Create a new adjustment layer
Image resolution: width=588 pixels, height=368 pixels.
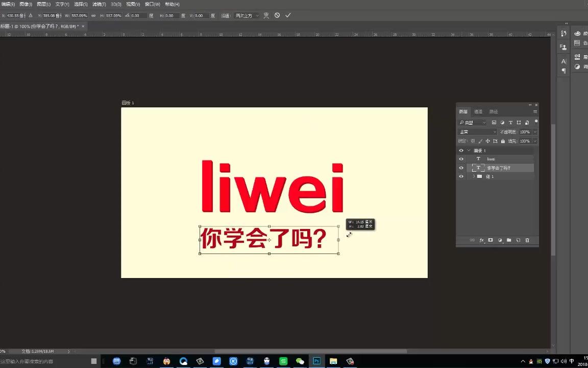[x=500, y=240]
